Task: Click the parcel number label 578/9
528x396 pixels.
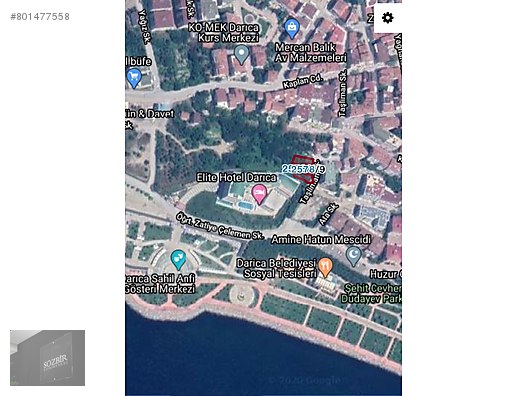Action: coord(304,169)
